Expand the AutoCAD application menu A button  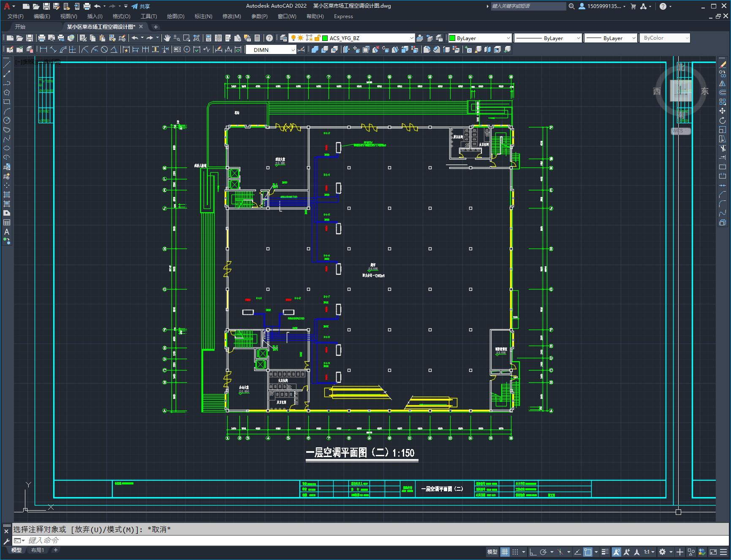click(x=9, y=6)
